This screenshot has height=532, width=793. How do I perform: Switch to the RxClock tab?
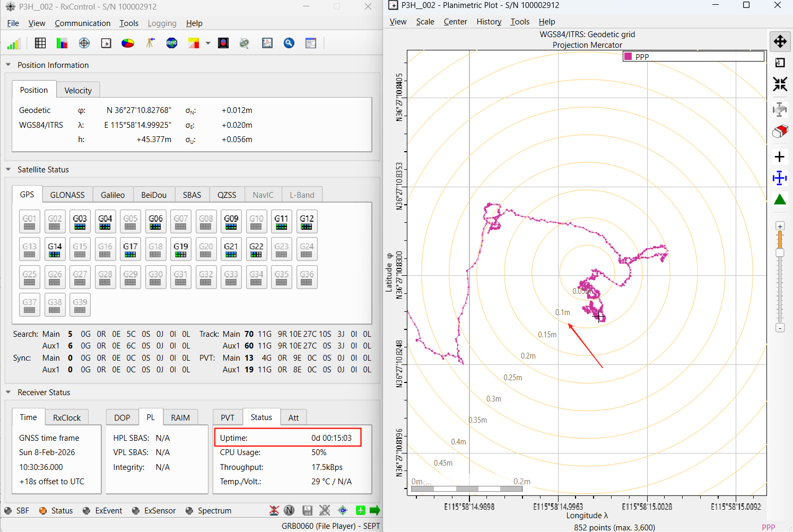pos(67,417)
